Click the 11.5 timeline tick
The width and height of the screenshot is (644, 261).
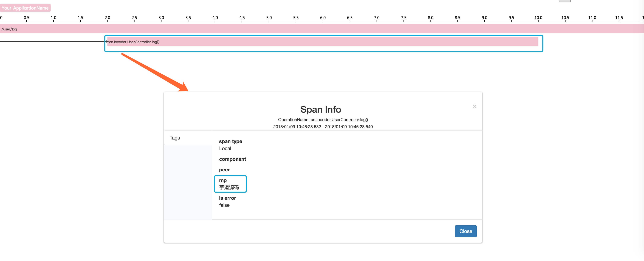pyautogui.click(x=619, y=18)
